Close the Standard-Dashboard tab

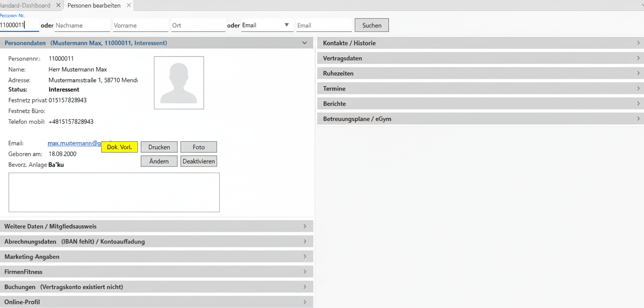coord(58,5)
